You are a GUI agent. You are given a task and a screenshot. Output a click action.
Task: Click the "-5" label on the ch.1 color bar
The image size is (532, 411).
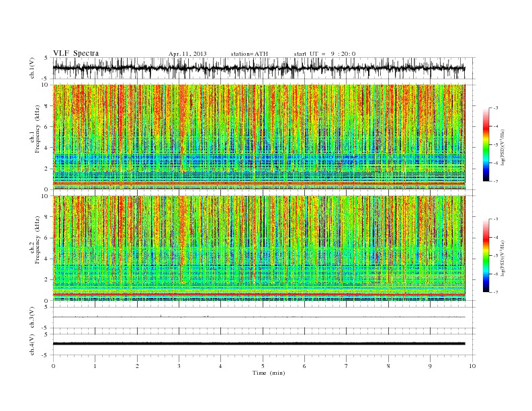(x=496, y=145)
